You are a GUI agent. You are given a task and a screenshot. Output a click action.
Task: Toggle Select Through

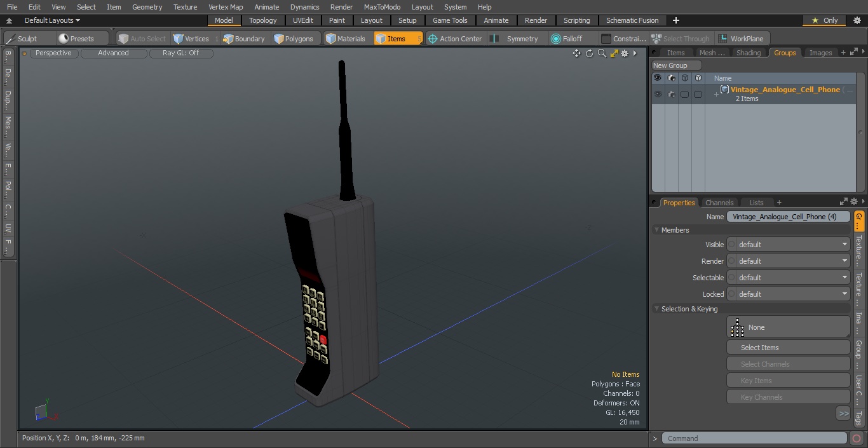pos(681,39)
